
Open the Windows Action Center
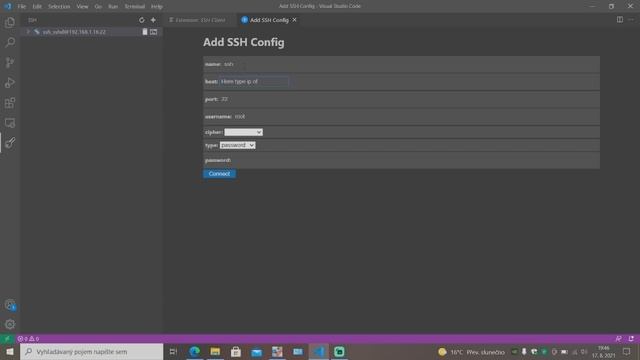pyautogui.click(x=627, y=352)
